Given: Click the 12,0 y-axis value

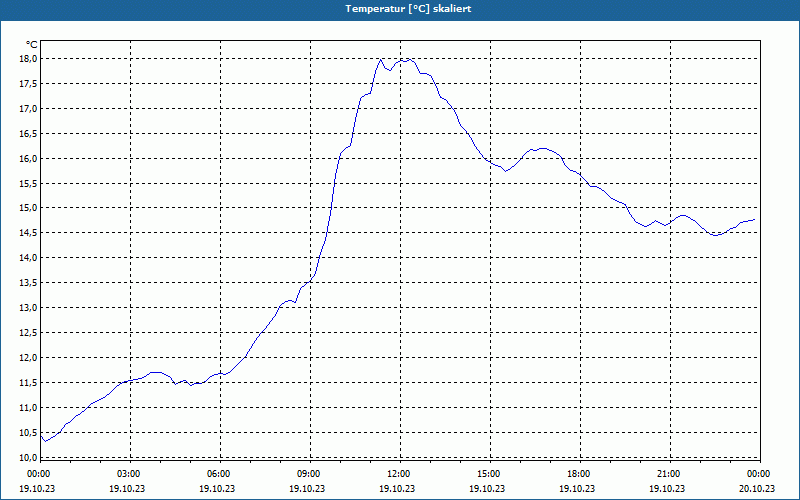Looking at the screenshot, I should coord(28,358).
